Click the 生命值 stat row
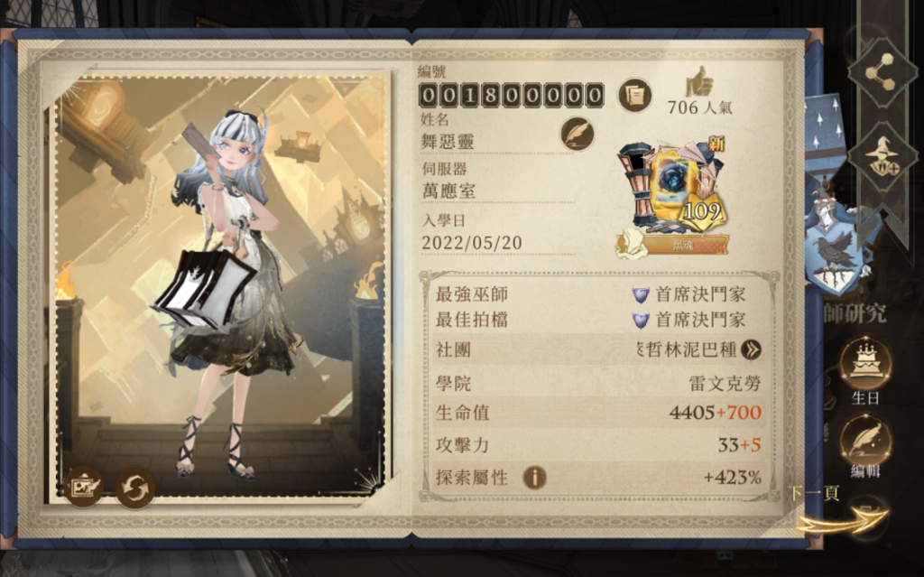Image resolution: width=924 pixels, height=577 pixels. (597, 412)
